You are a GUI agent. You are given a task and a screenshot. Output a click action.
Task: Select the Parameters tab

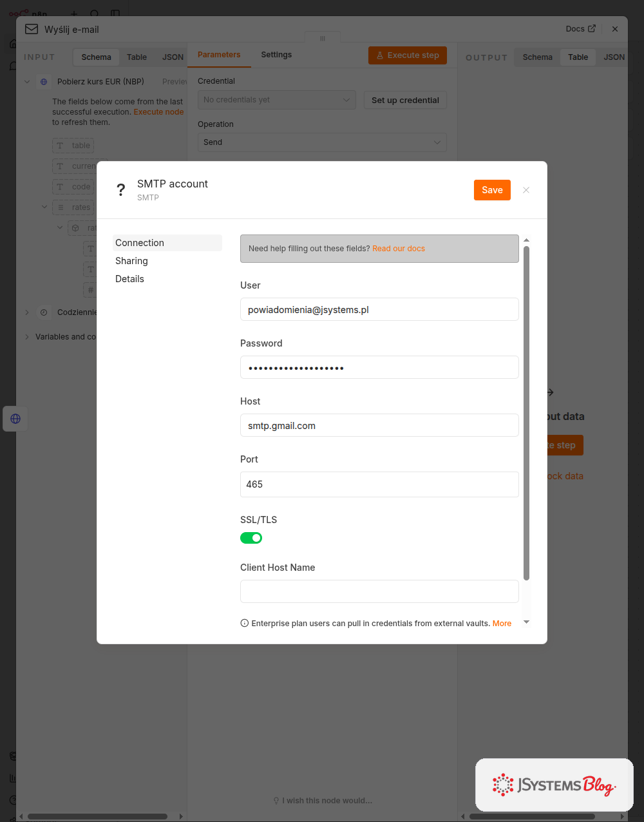(x=219, y=55)
